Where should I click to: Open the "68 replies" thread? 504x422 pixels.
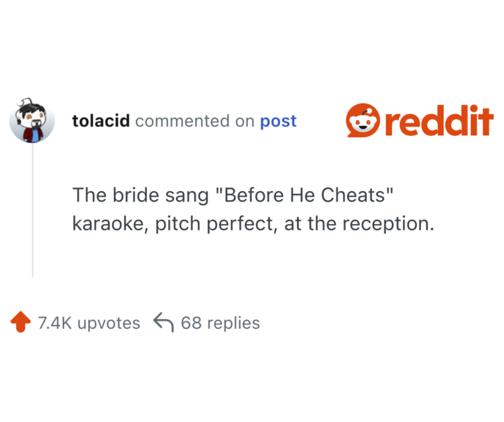click(220, 323)
